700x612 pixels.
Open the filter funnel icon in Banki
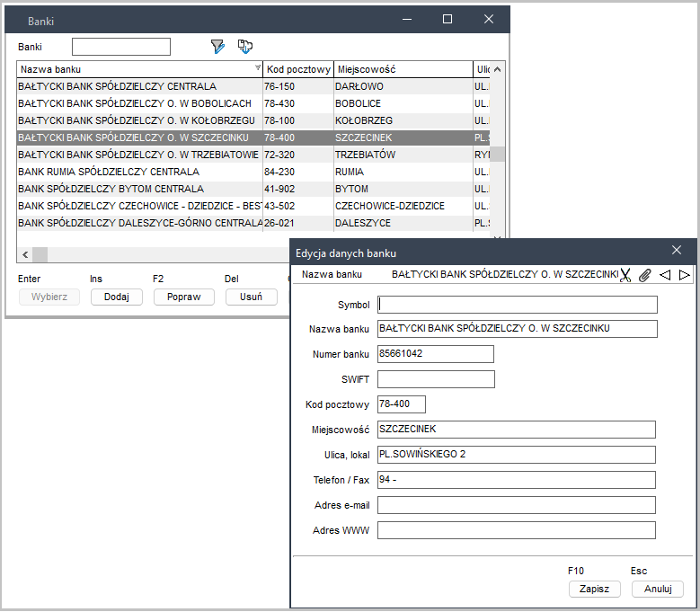point(217,47)
